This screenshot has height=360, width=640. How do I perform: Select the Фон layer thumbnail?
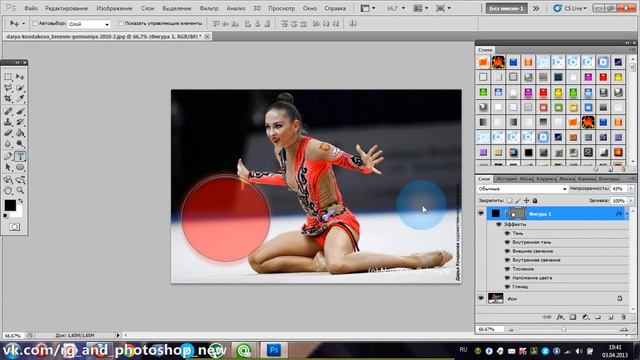[496, 298]
